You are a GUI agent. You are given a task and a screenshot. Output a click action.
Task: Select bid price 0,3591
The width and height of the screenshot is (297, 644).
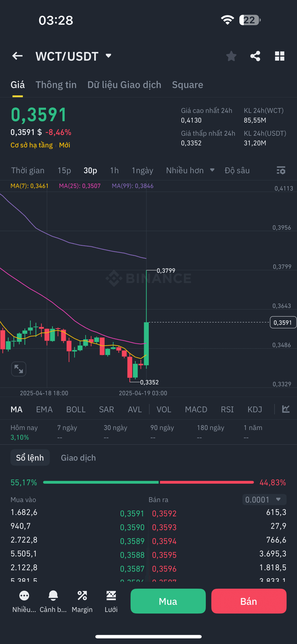132,513
